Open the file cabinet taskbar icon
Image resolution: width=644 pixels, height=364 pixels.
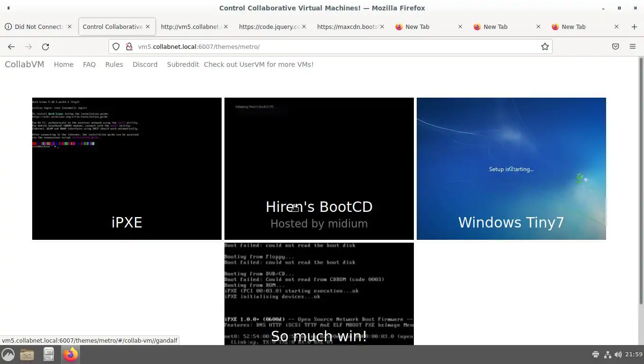coord(49,355)
